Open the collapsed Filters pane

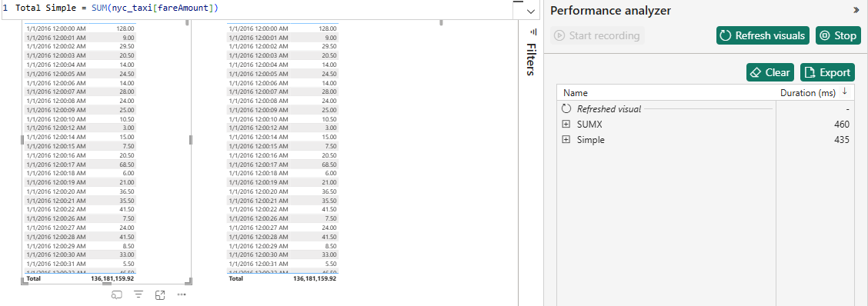531,59
